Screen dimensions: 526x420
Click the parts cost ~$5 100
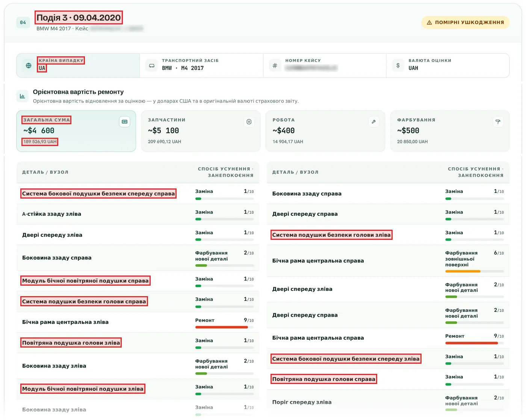coord(163,131)
